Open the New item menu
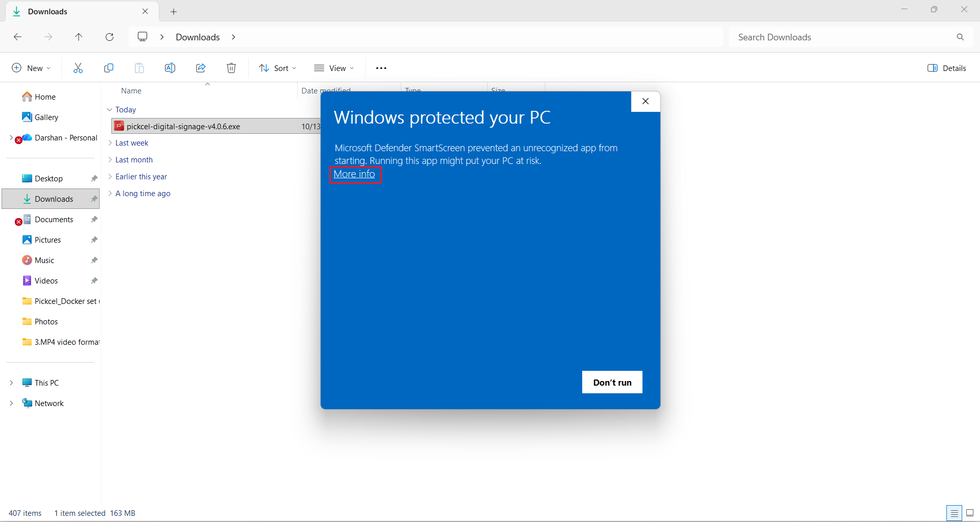Viewport: 980px width, 522px height. tap(31, 68)
